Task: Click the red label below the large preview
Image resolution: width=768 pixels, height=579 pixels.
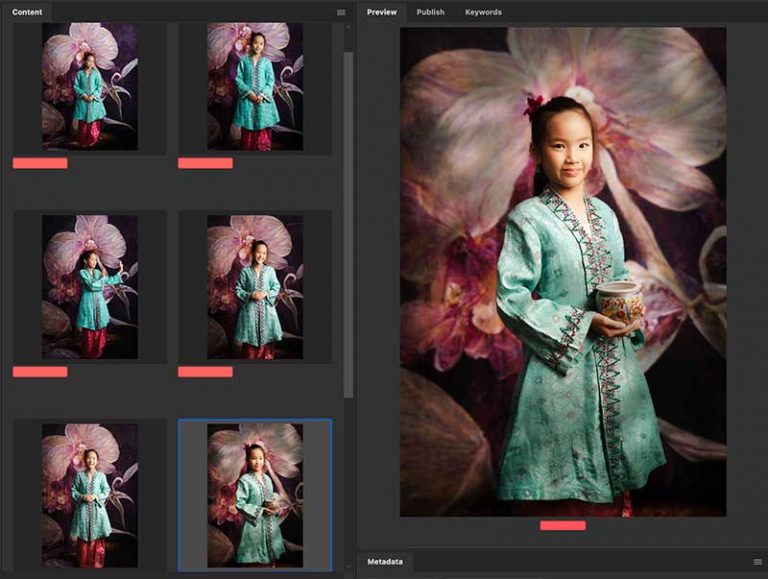Action: [562, 525]
